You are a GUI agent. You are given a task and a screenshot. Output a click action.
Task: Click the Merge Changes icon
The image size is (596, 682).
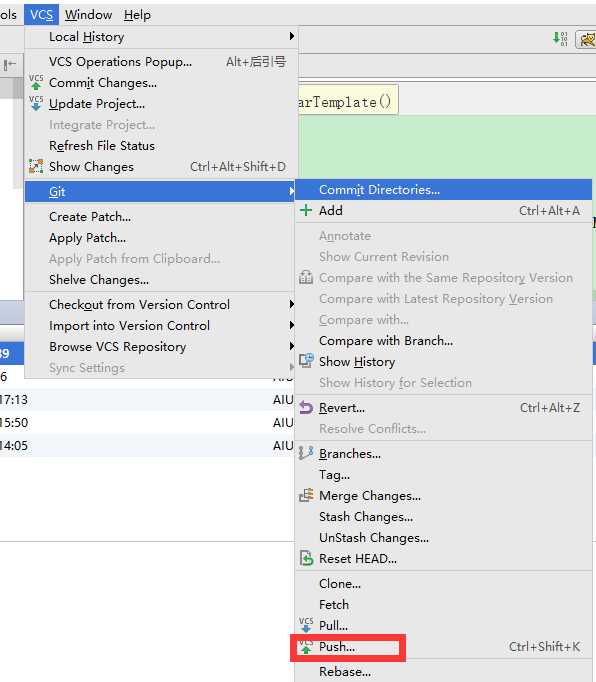[306, 495]
